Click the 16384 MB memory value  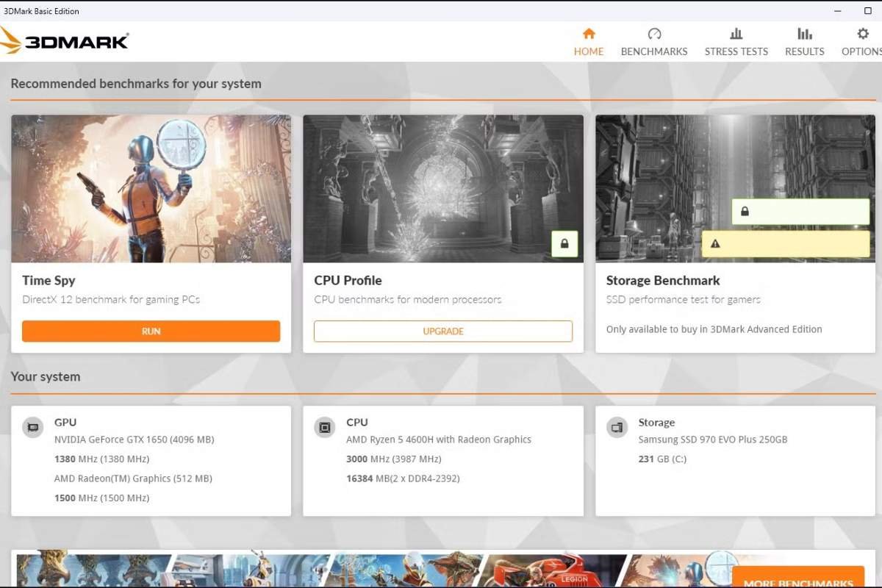click(403, 478)
